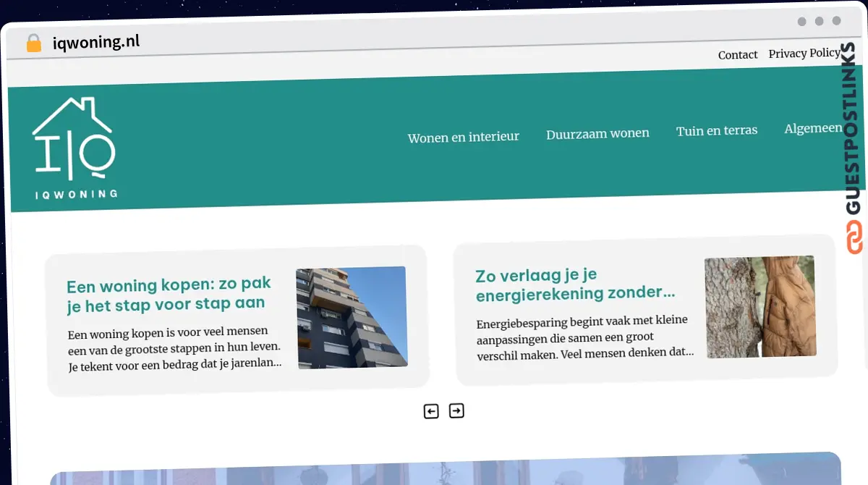Screen dimensions: 868x485
Task: Advance carousel with right arrow icon
Action: coord(456,410)
